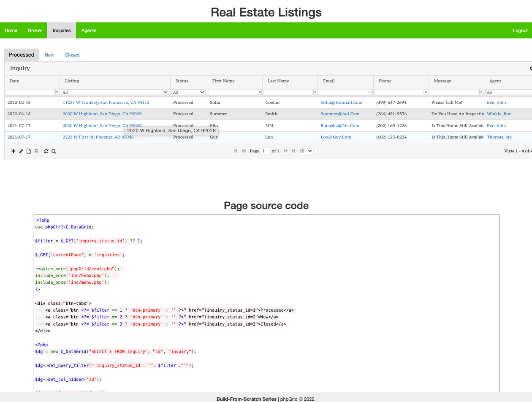Change rows per page dropdown showing 25

pos(306,151)
